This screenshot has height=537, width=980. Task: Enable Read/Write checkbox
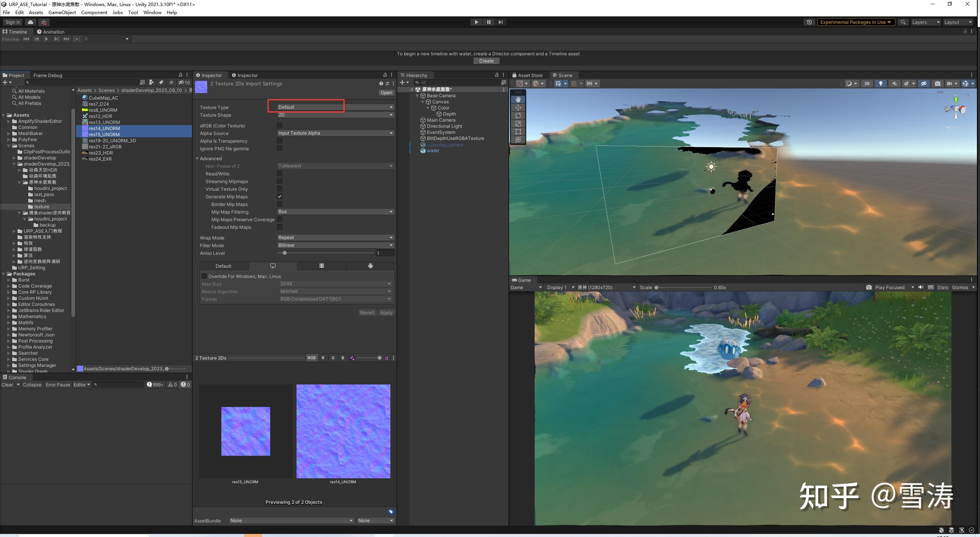click(x=280, y=174)
